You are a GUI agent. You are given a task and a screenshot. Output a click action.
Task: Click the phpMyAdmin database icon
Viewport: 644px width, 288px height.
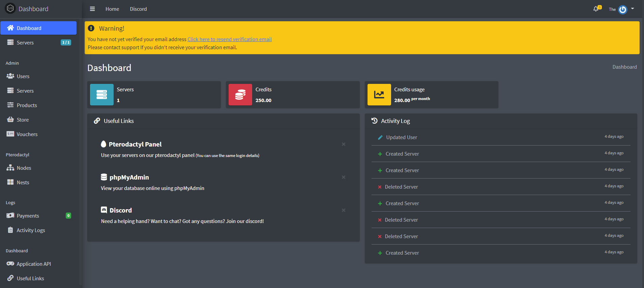pos(104,177)
